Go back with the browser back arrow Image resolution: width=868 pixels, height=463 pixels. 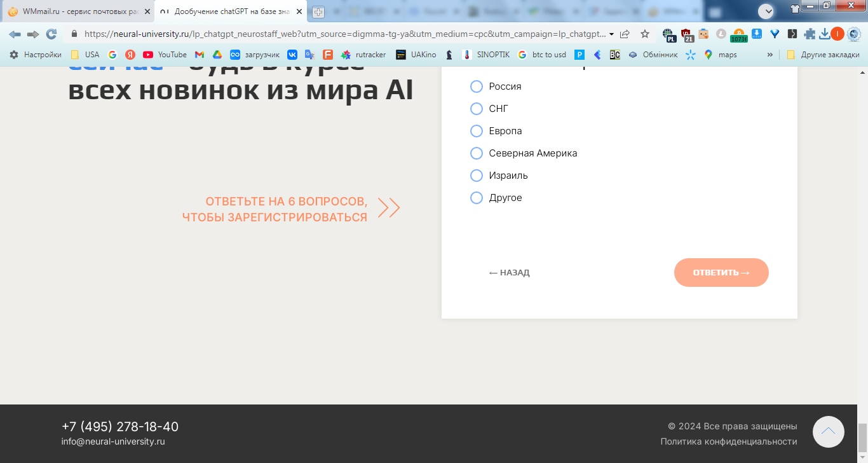click(15, 34)
